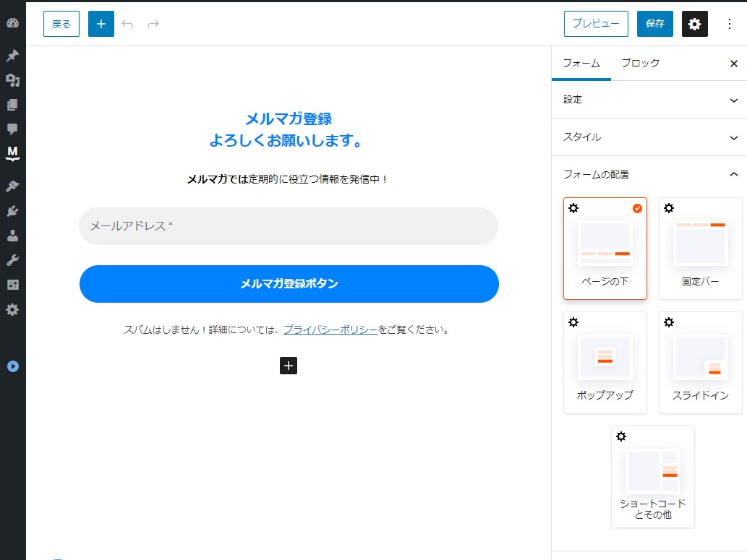The width and height of the screenshot is (747, 560).
Task: Add a block with the black plus button
Action: [x=289, y=366]
